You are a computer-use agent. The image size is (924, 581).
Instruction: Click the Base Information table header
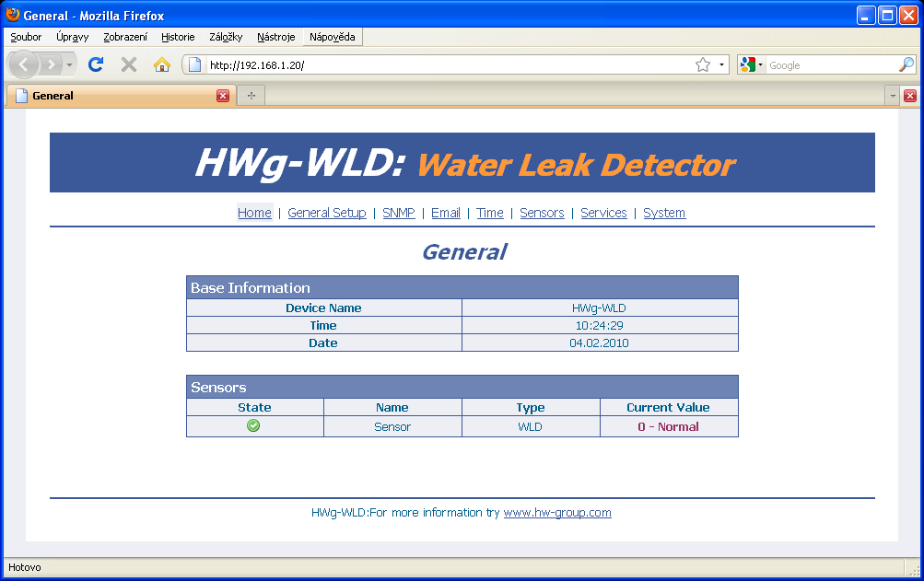tap(462, 287)
